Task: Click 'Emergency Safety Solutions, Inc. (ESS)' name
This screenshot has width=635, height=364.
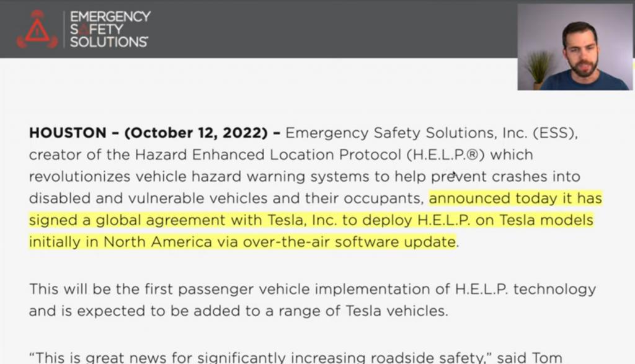Action: coord(432,133)
